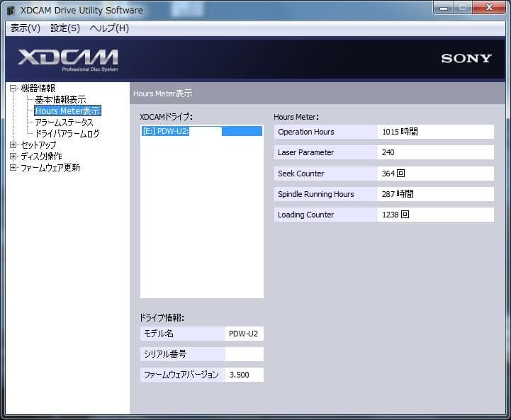
Task: Click the Operation Hours value 1015 時間
Action: (436, 132)
